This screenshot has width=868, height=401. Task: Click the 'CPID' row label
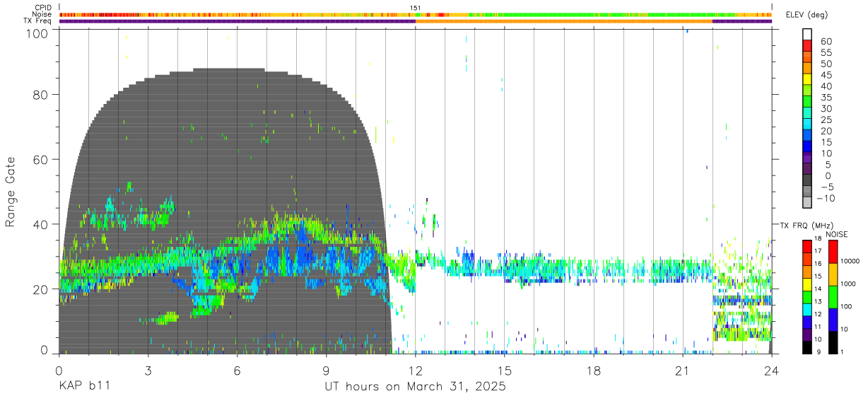(x=42, y=8)
